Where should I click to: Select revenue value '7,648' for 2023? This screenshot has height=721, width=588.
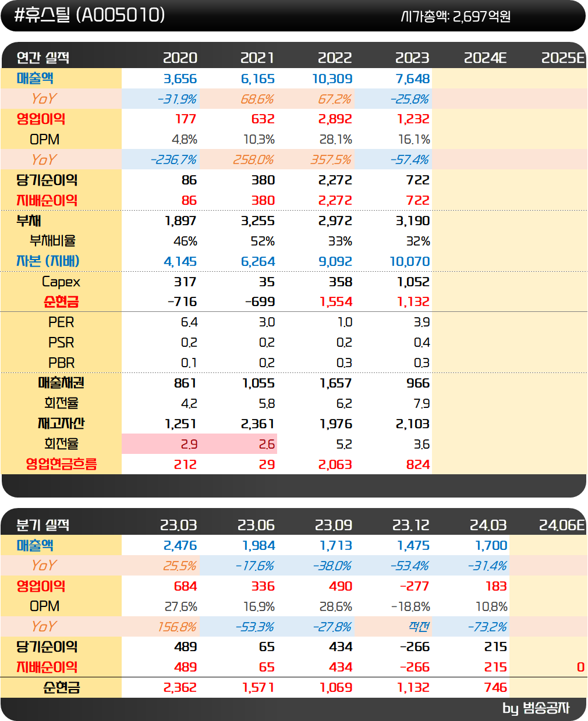point(413,79)
